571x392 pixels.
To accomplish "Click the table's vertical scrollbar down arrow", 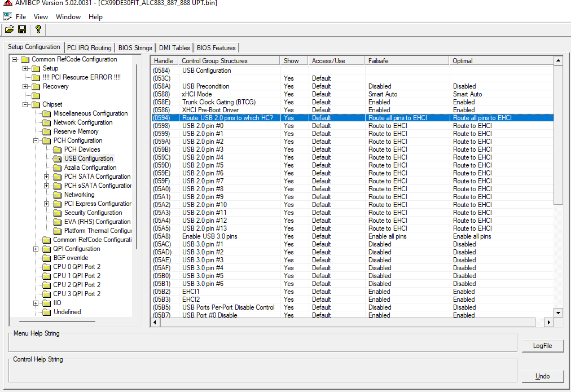I will 558,312.
